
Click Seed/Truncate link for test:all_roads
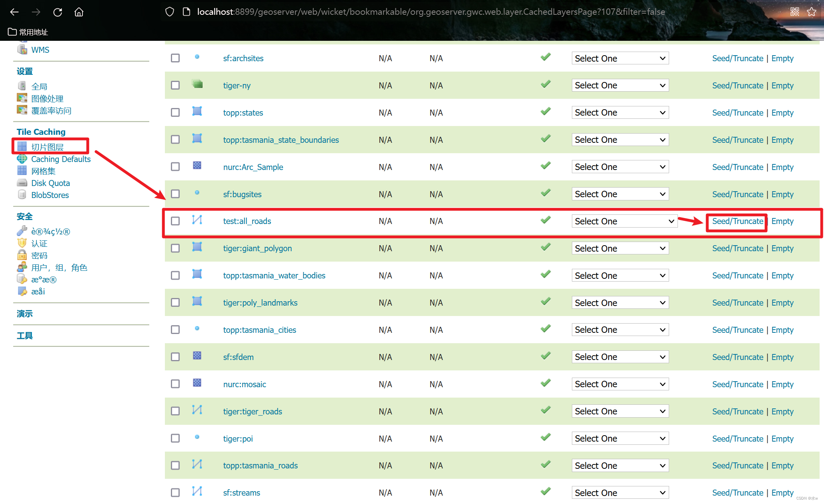pyautogui.click(x=738, y=221)
